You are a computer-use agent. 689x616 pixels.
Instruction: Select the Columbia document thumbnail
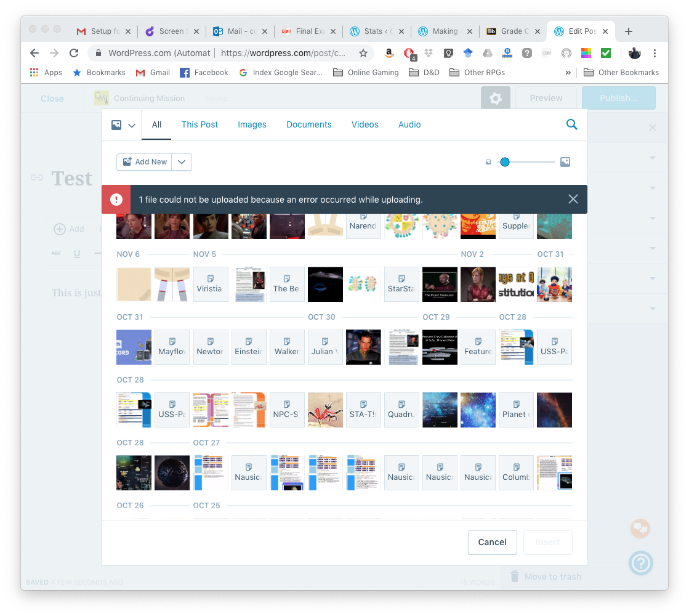coord(517,472)
